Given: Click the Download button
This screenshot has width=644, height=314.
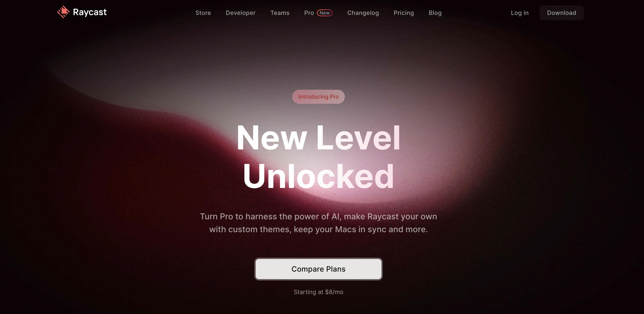Looking at the screenshot, I should (562, 13).
